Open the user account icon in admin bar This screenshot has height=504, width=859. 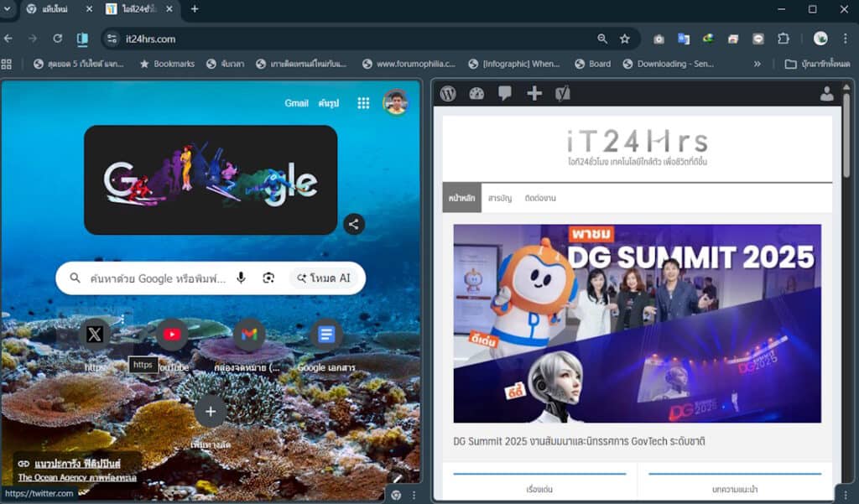[x=826, y=94]
